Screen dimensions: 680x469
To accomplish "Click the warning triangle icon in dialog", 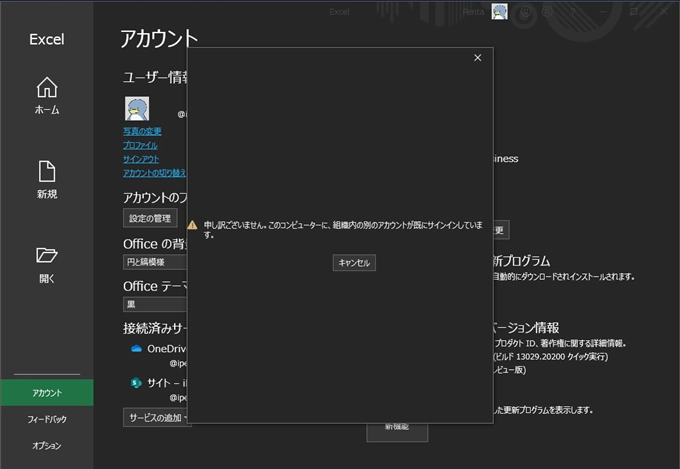I will point(192,225).
